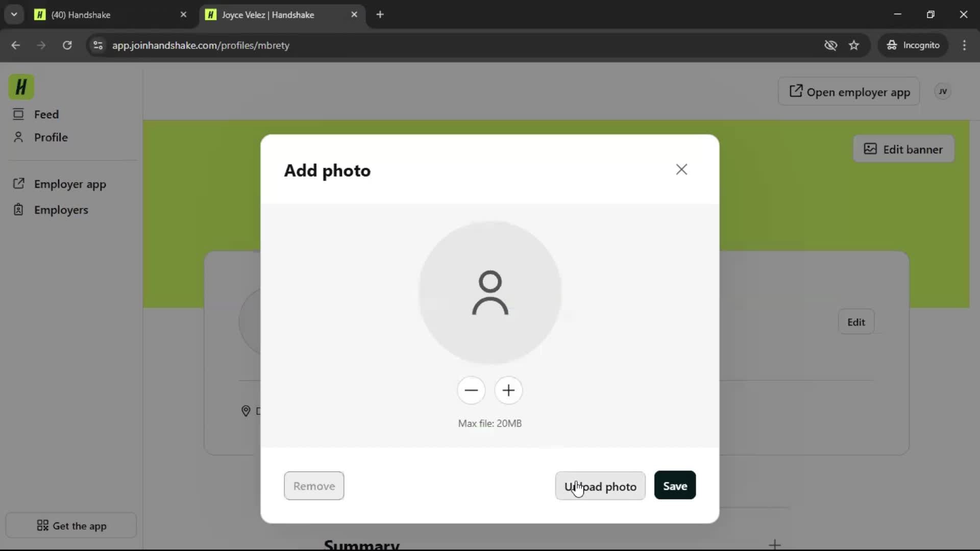Viewport: 980px width, 551px height.
Task: Reload the current page
Action: tap(67, 45)
